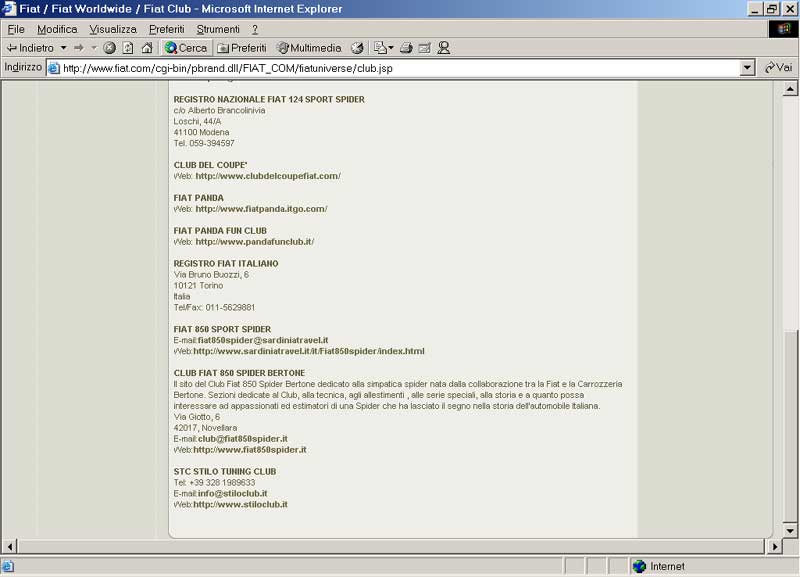Open the Strumenti menu
This screenshot has height=577, width=800.
[218, 29]
